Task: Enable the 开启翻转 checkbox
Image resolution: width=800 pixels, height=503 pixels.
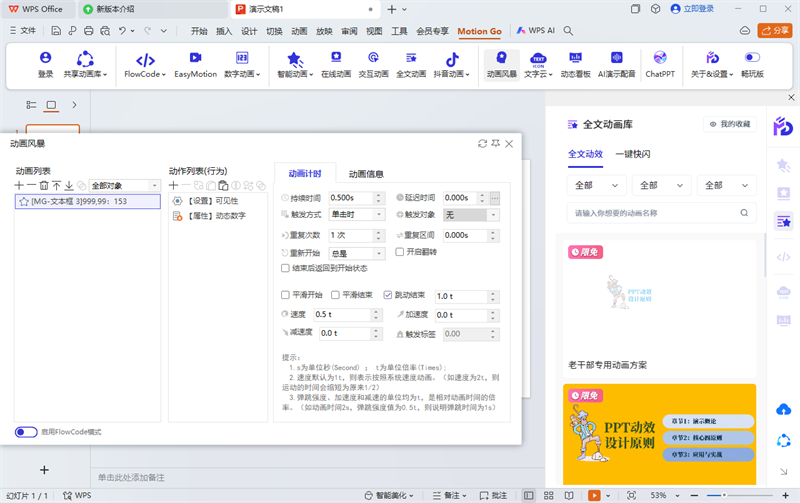Action: pos(400,252)
